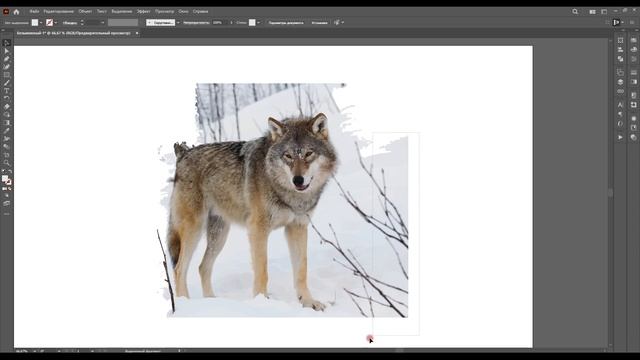Open the Layers panel icon
This screenshot has height=360, width=640.
620,82
